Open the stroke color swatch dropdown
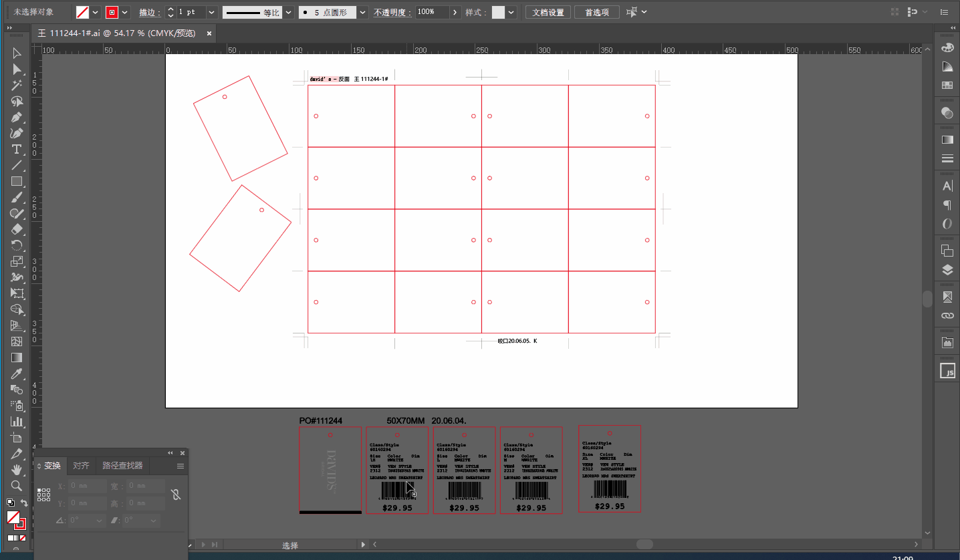960x560 pixels. (125, 12)
